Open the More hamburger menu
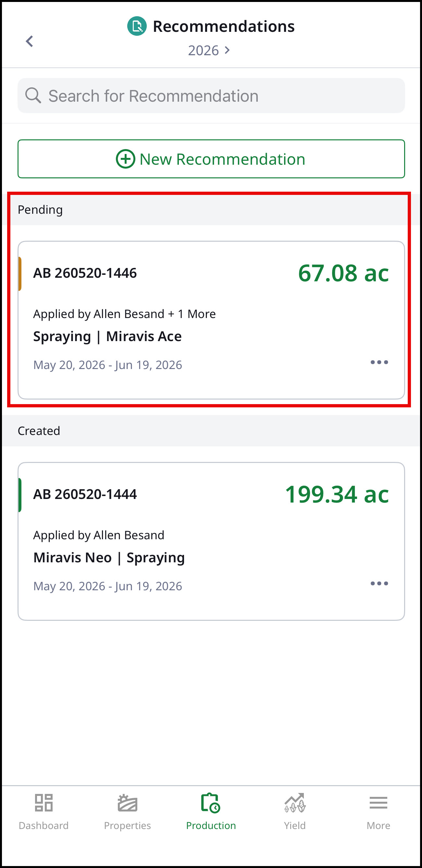The height and width of the screenshot is (868, 422). click(x=378, y=803)
